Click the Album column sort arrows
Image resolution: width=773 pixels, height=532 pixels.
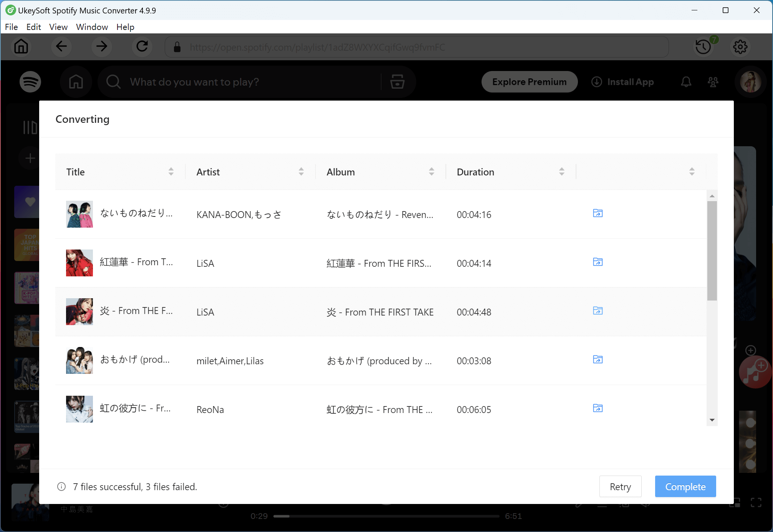click(432, 172)
